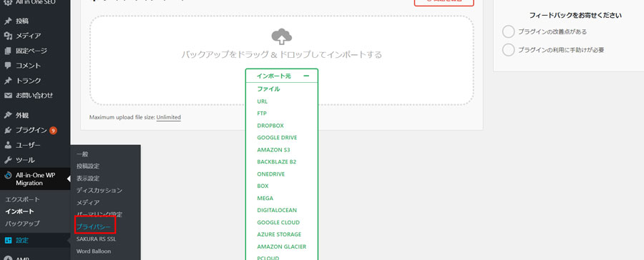Choose FTP as import source

click(x=262, y=113)
